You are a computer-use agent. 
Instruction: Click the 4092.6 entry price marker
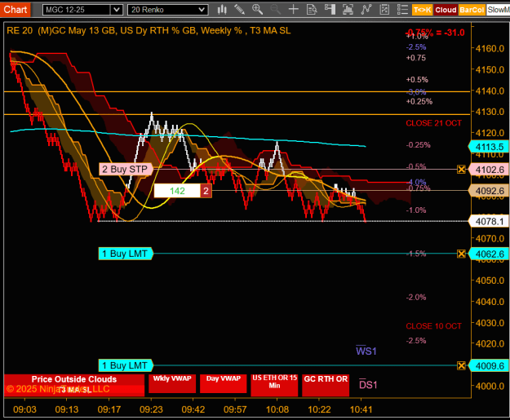489,191
